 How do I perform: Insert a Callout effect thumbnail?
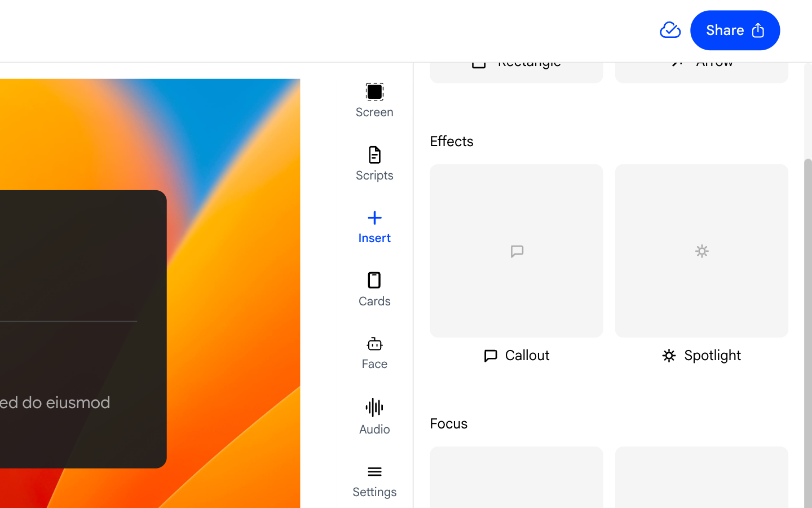coord(517,251)
